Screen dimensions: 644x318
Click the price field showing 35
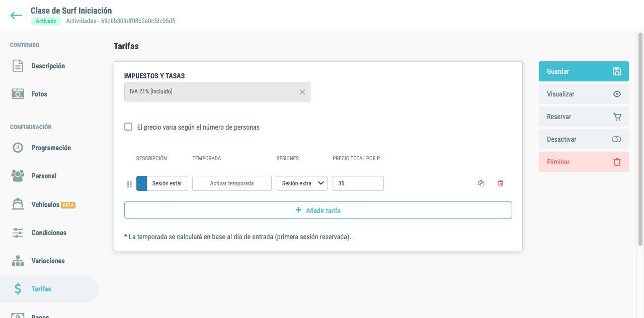pos(358,183)
